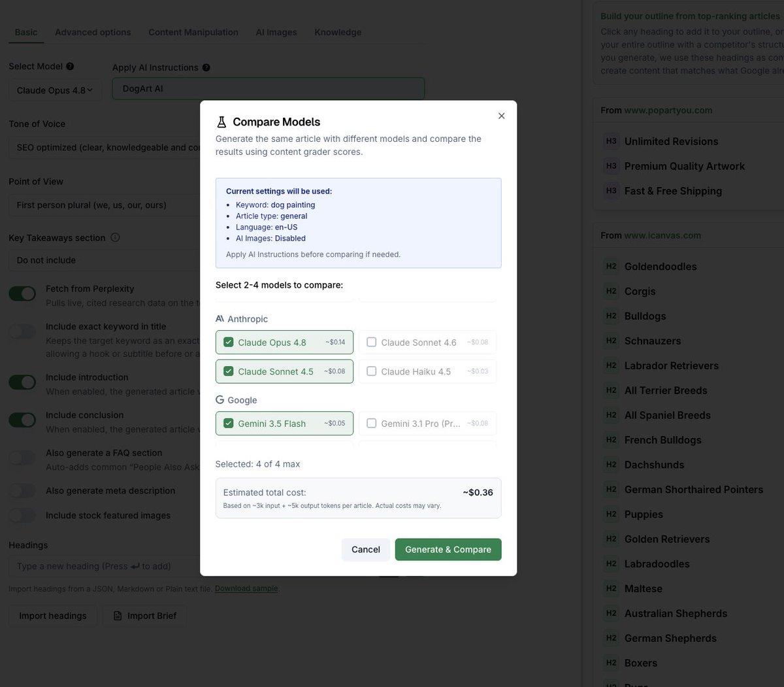The height and width of the screenshot is (687, 784).
Task: Open the Select Model dropdown
Action: coord(55,90)
